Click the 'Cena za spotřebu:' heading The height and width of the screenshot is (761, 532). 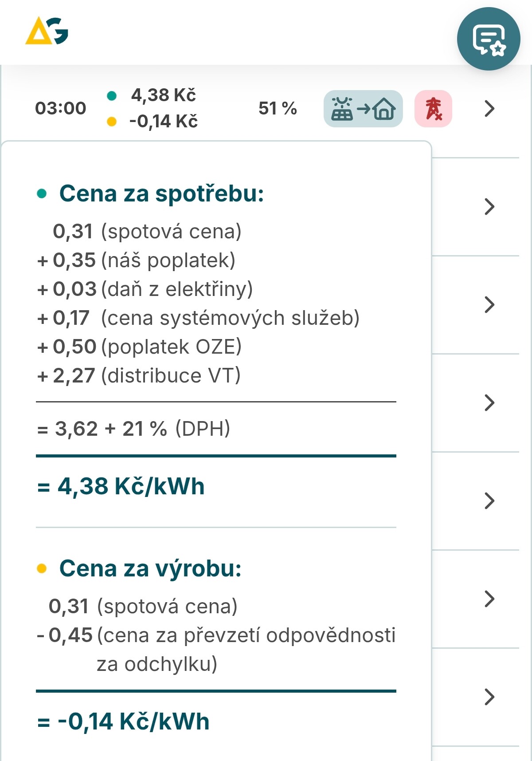tap(161, 193)
